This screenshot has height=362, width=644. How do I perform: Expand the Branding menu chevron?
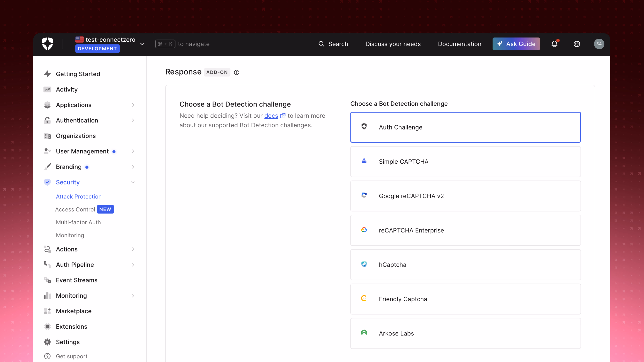pyautogui.click(x=133, y=167)
